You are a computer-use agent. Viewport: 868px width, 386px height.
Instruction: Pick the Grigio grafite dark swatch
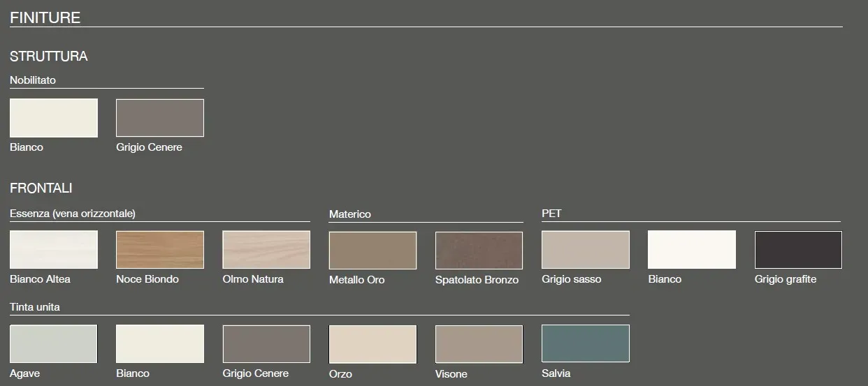798,250
